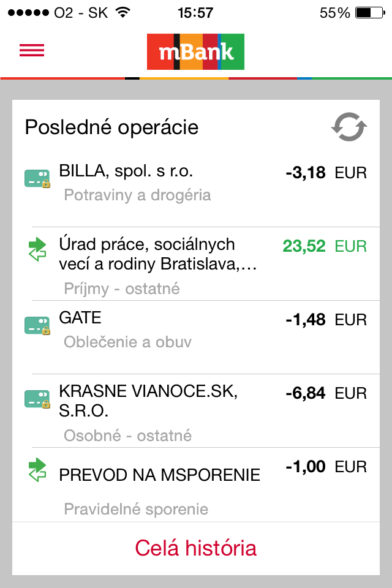Open full history via Celá história
392x588 pixels.
click(x=195, y=548)
